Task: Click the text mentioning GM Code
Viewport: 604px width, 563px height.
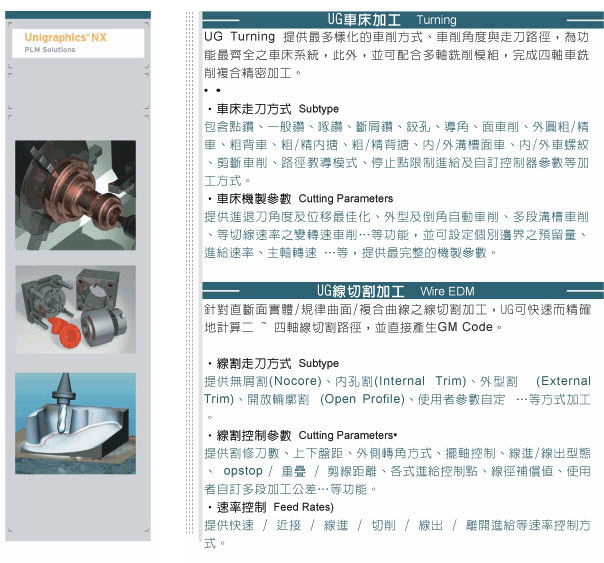Action: click(x=354, y=327)
